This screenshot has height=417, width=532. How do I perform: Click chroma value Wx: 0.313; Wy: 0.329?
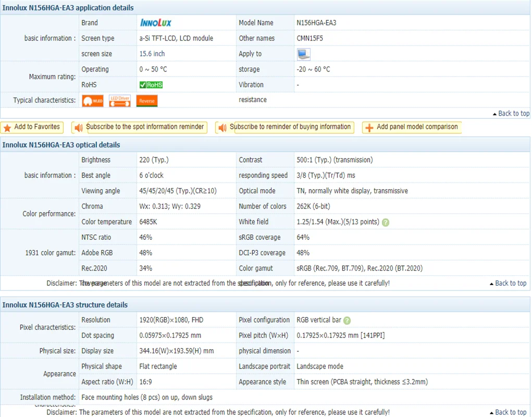pyautogui.click(x=170, y=206)
